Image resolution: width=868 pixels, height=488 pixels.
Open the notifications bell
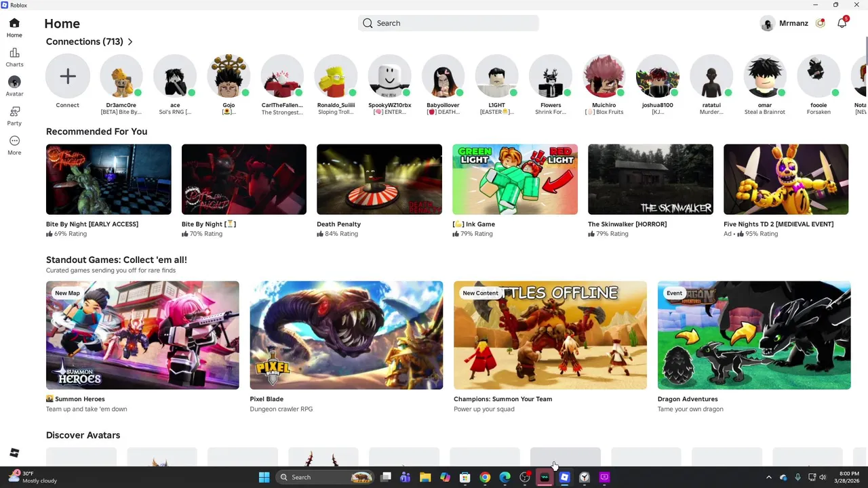842,23
